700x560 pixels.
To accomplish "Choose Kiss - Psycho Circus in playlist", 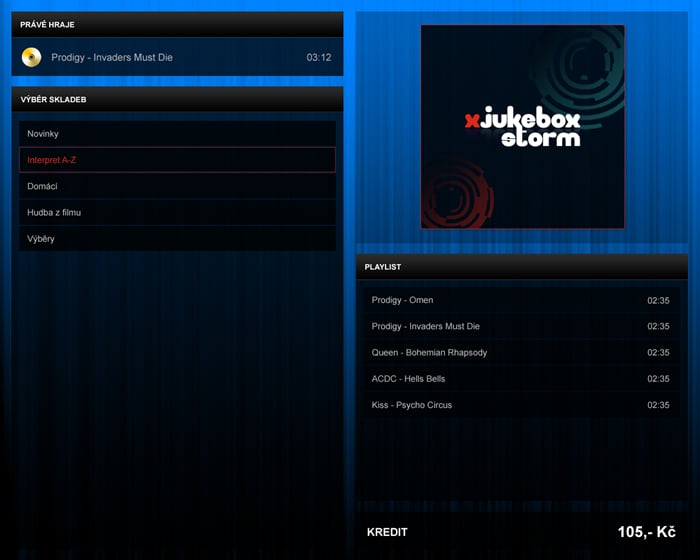I will pyautogui.click(x=411, y=405).
